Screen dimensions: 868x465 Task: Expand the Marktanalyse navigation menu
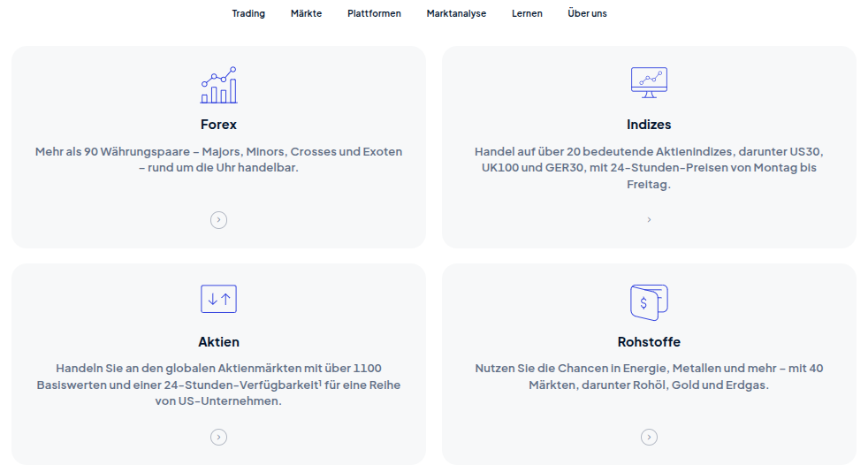pyautogui.click(x=456, y=13)
